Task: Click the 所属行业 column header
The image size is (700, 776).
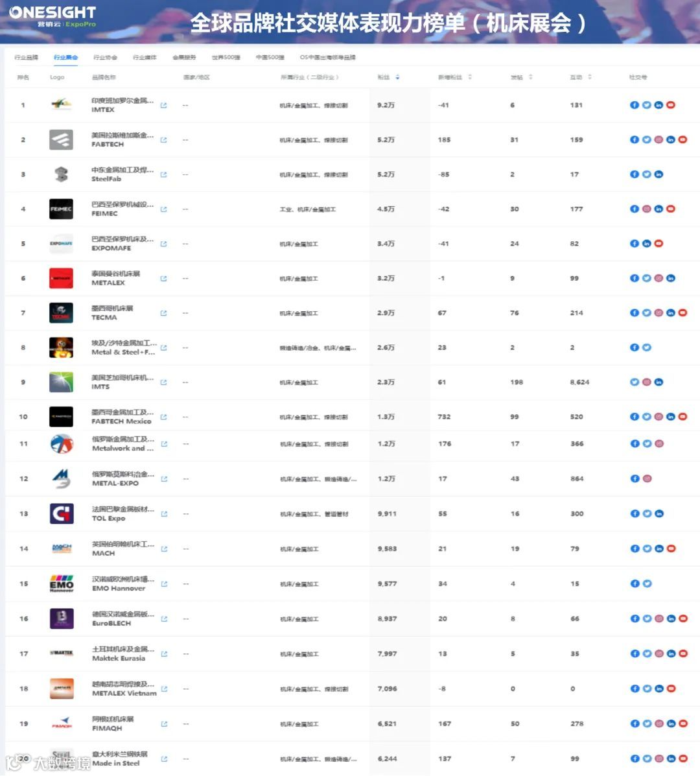Action: [310, 77]
